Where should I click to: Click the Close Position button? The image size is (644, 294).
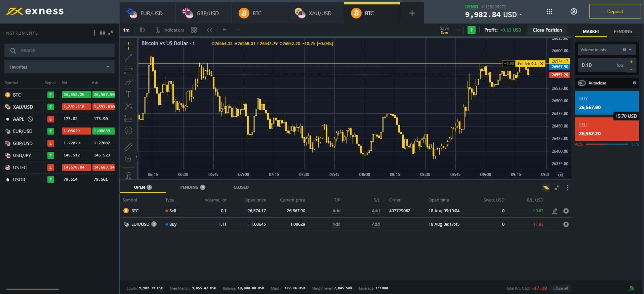pyautogui.click(x=547, y=30)
